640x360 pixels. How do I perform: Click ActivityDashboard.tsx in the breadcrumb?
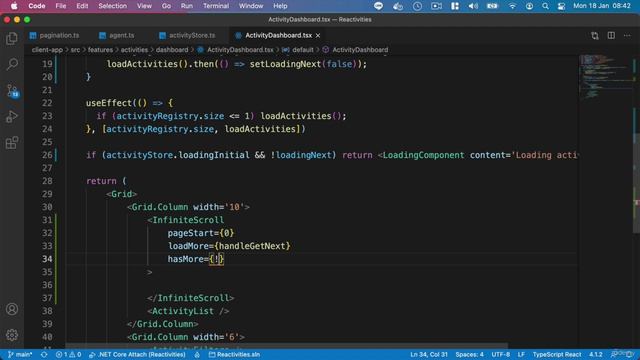pyautogui.click(x=240, y=50)
